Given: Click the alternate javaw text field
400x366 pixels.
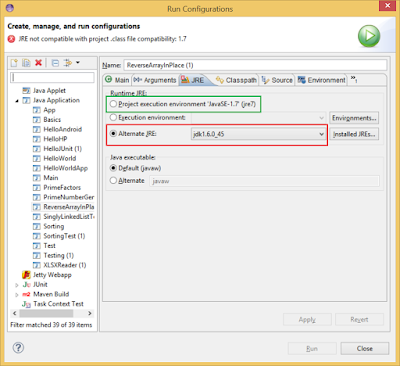Looking at the screenshot, I should coord(264,181).
